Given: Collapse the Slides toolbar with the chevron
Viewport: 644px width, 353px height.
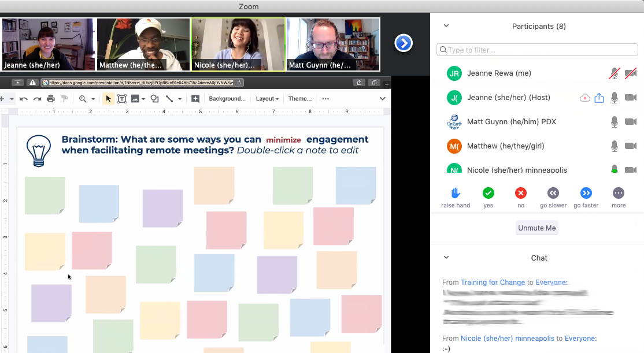Looking at the screenshot, I should pos(382,99).
